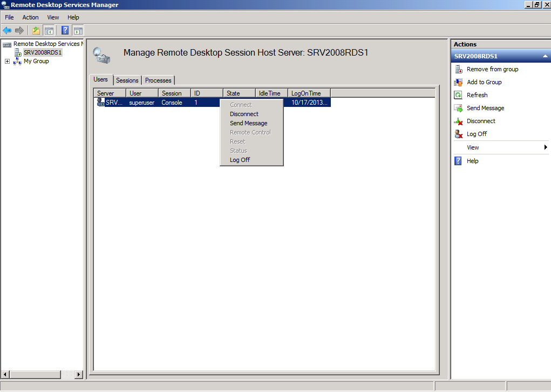The width and height of the screenshot is (551, 392).
Task: Click Remove from group action link
Action: point(493,69)
